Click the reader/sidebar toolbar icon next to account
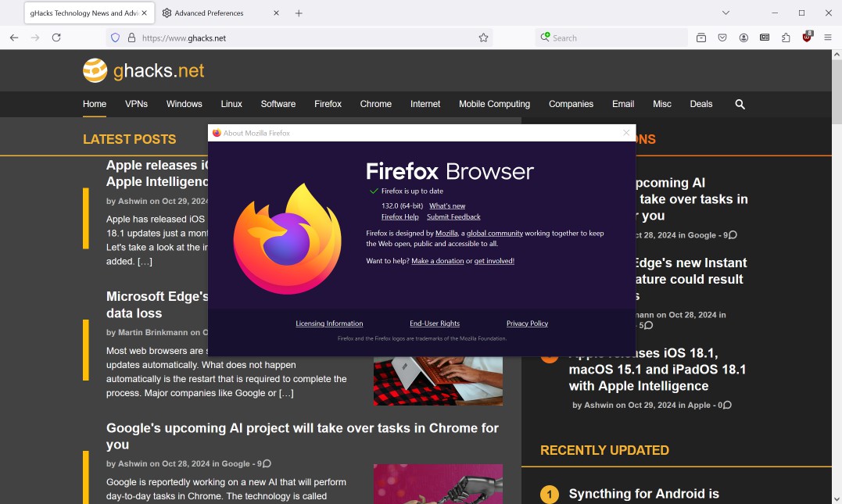This screenshot has width=842, height=504. click(x=765, y=38)
